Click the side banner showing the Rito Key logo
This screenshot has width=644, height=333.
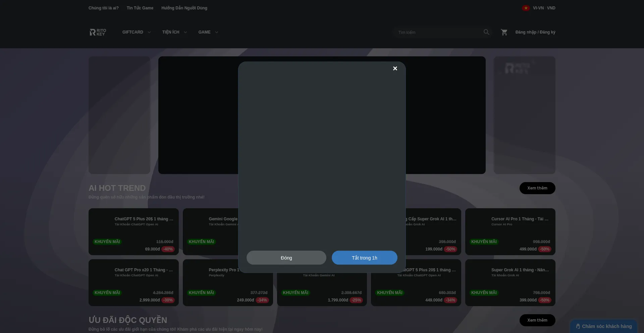click(x=525, y=115)
